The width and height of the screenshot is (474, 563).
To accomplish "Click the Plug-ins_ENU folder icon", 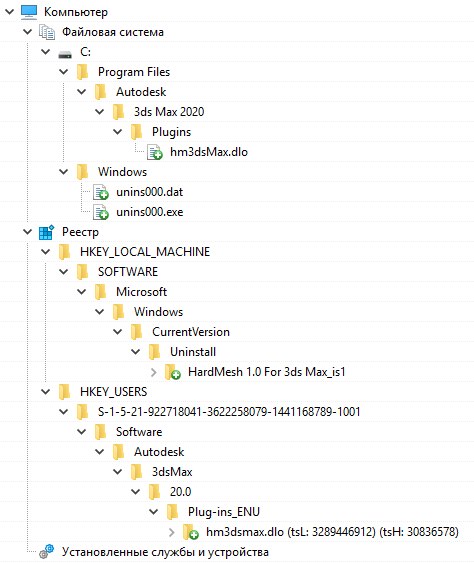I will click(x=173, y=512).
